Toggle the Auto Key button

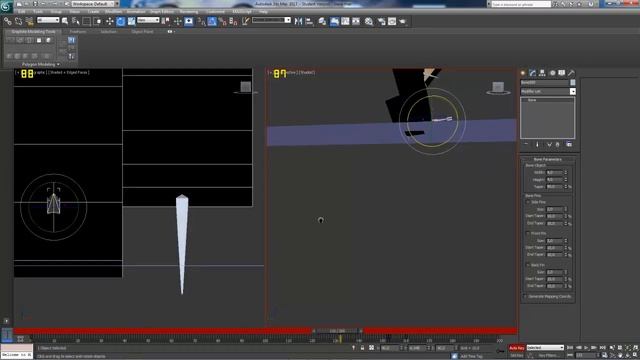pos(516,348)
